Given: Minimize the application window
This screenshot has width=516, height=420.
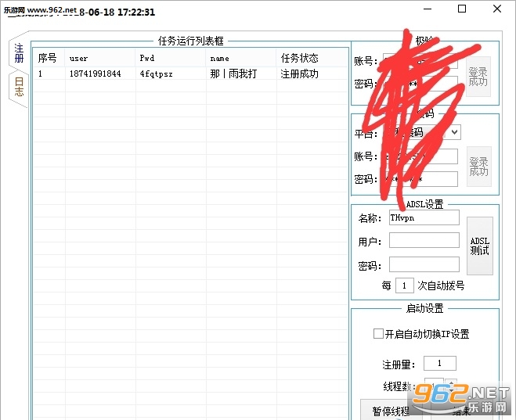Looking at the screenshot, I should click(x=428, y=9).
